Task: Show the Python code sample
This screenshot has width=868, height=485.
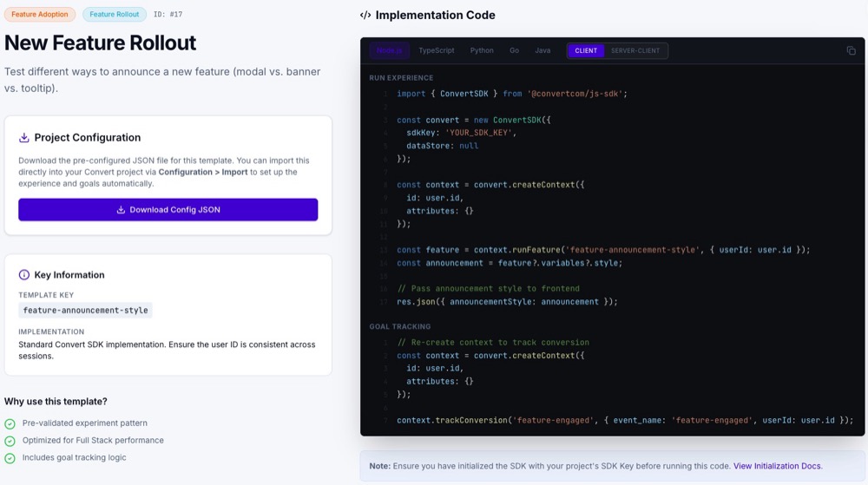Action: tap(482, 51)
